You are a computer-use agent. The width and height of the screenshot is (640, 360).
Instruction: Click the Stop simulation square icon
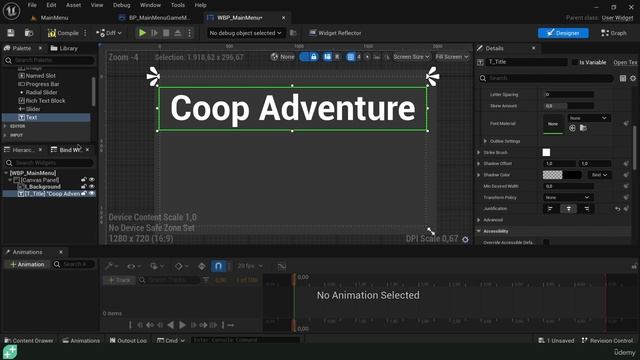166,33
